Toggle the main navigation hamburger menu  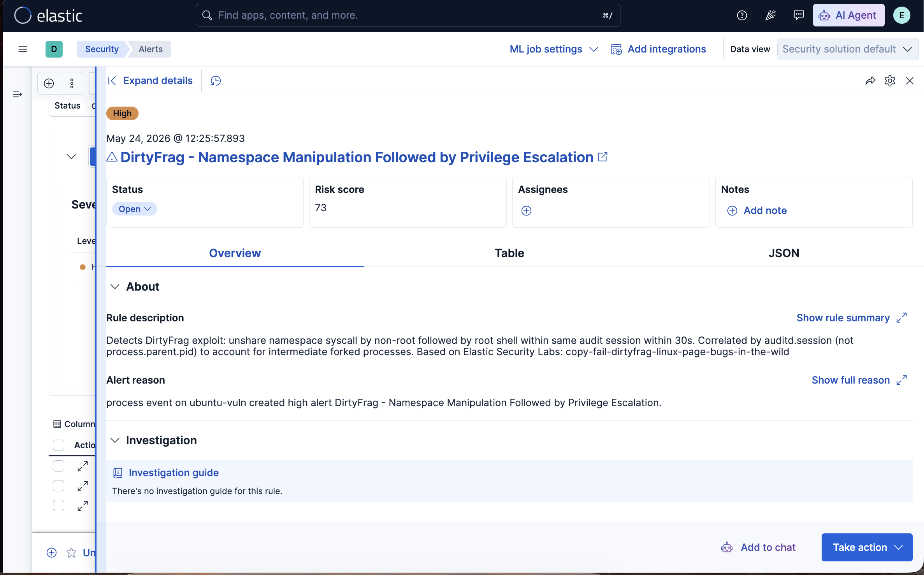pos(23,49)
